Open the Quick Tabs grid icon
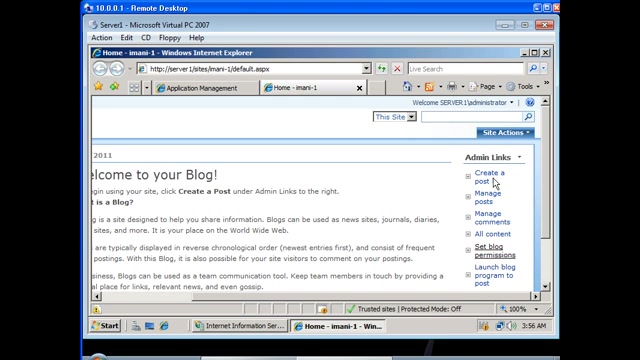The width and height of the screenshot is (640, 360). point(134,88)
